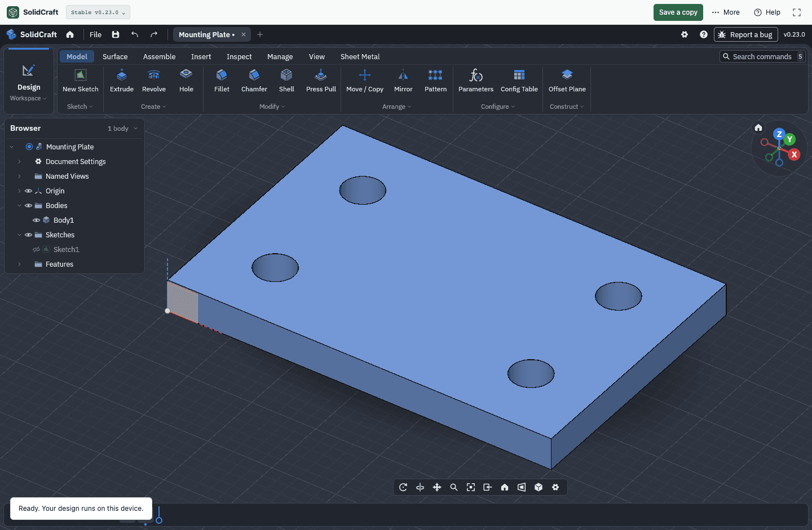Screen dimensions: 812x530
Task: Show the hidden Sketch1 via its eye icon
Action: (36, 250)
